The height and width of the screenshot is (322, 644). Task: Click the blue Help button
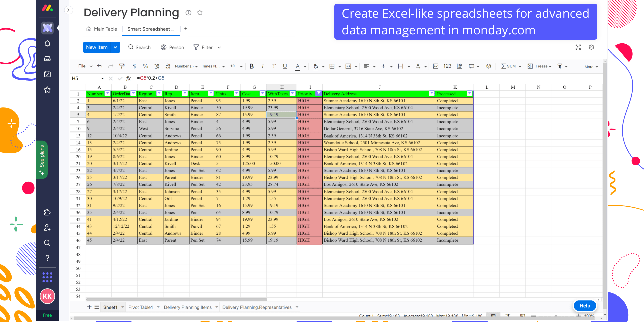point(584,306)
